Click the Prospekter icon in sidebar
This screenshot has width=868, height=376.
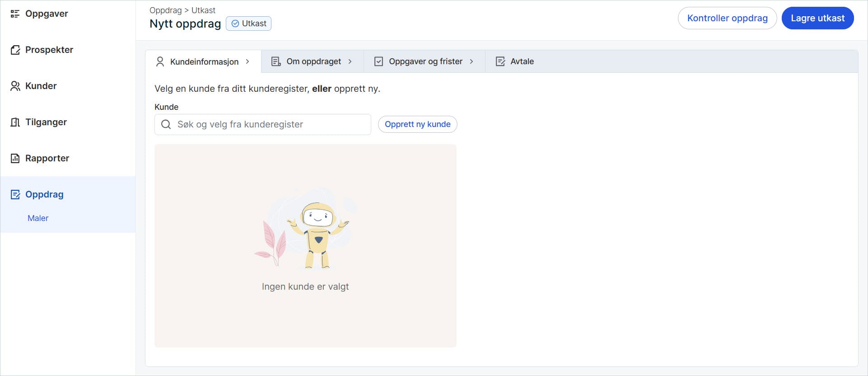pyautogui.click(x=15, y=50)
